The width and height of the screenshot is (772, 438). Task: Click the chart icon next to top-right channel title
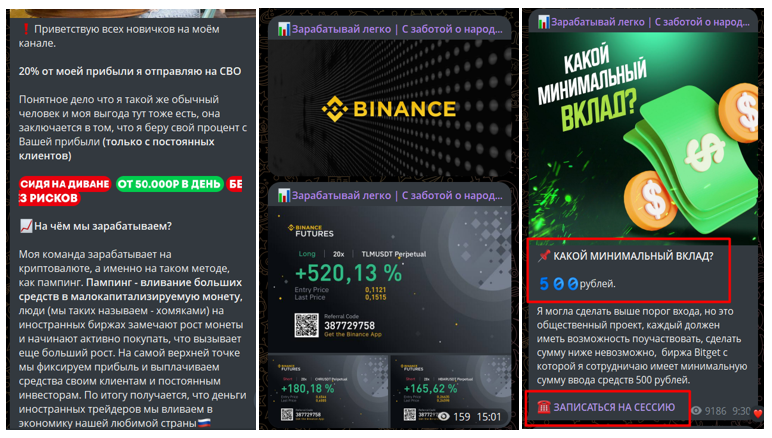[544, 22]
